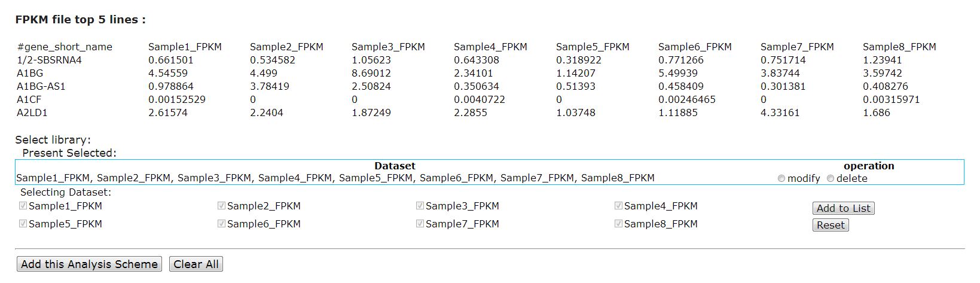The height and width of the screenshot is (283, 980).
Task: Toggle the Sample6_FPKM checkbox
Action: click(222, 224)
